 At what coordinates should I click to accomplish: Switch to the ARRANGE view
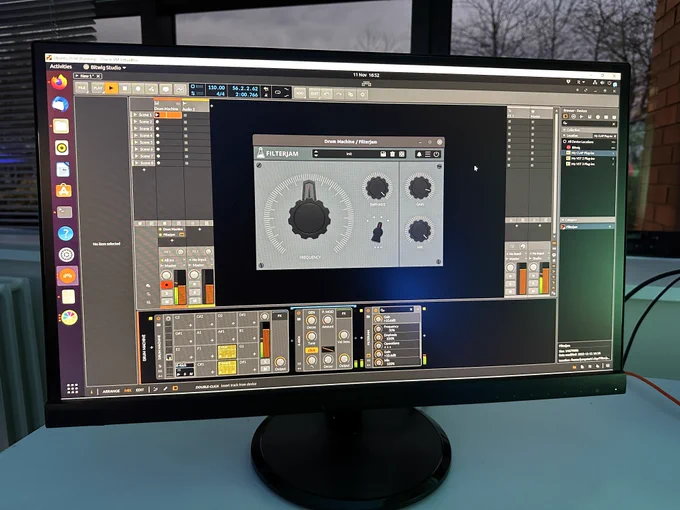(111, 391)
